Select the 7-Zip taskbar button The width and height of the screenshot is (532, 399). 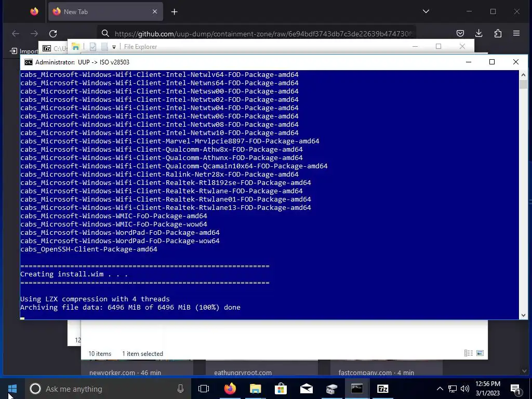383,389
